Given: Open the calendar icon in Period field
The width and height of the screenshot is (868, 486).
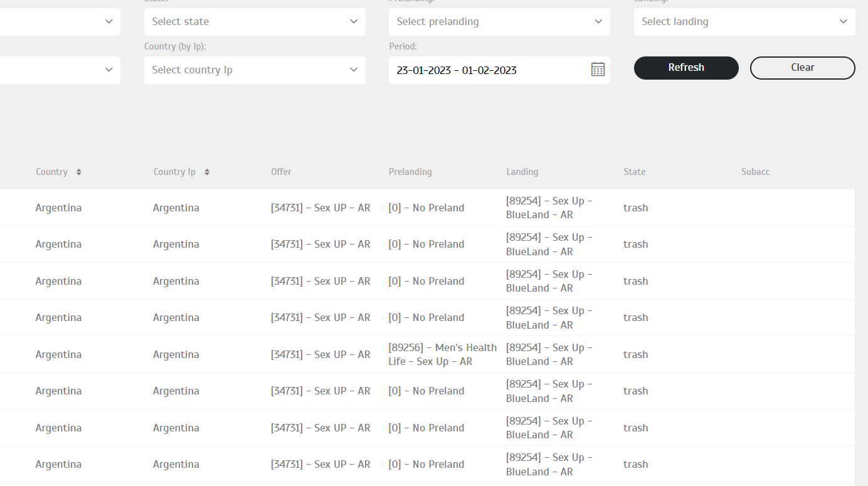Looking at the screenshot, I should [598, 70].
